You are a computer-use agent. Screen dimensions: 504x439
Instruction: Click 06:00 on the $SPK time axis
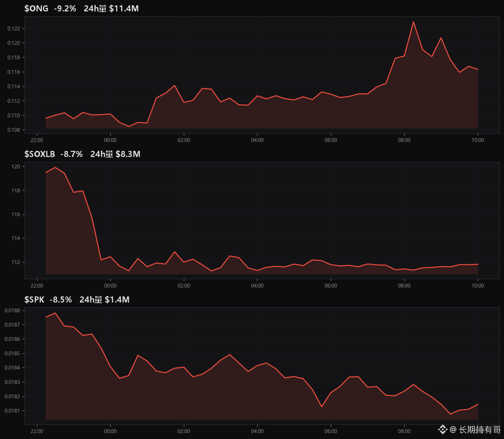(331, 431)
